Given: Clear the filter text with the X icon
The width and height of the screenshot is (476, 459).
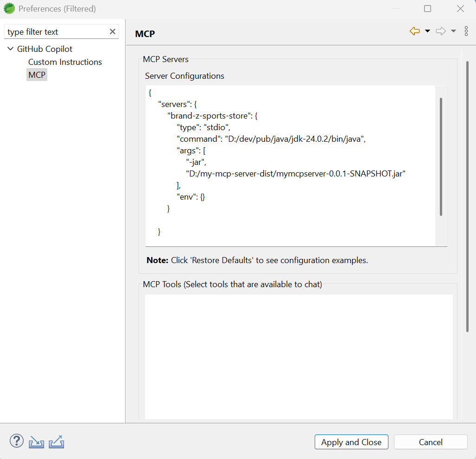Looking at the screenshot, I should [x=112, y=31].
